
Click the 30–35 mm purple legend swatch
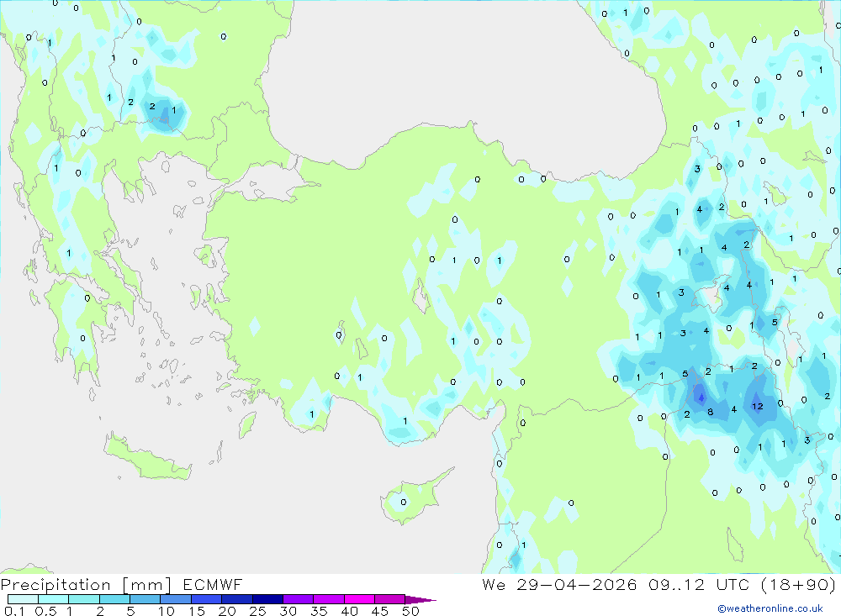[x=299, y=599]
